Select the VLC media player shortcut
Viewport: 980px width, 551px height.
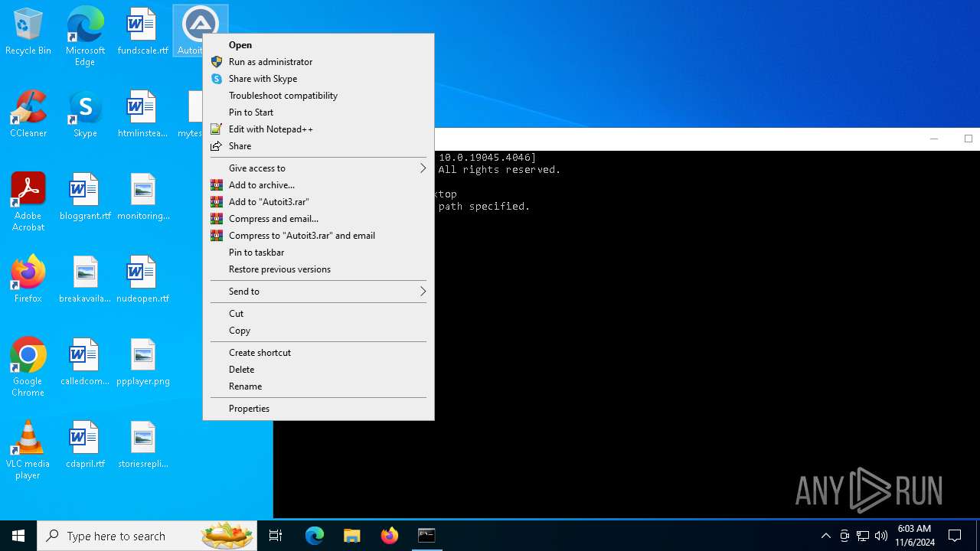click(x=28, y=450)
